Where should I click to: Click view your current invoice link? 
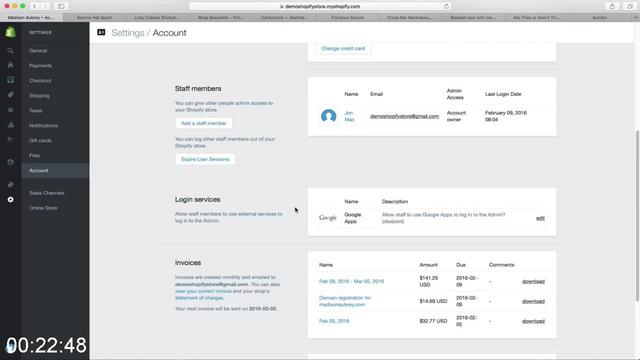coord(203,291)
